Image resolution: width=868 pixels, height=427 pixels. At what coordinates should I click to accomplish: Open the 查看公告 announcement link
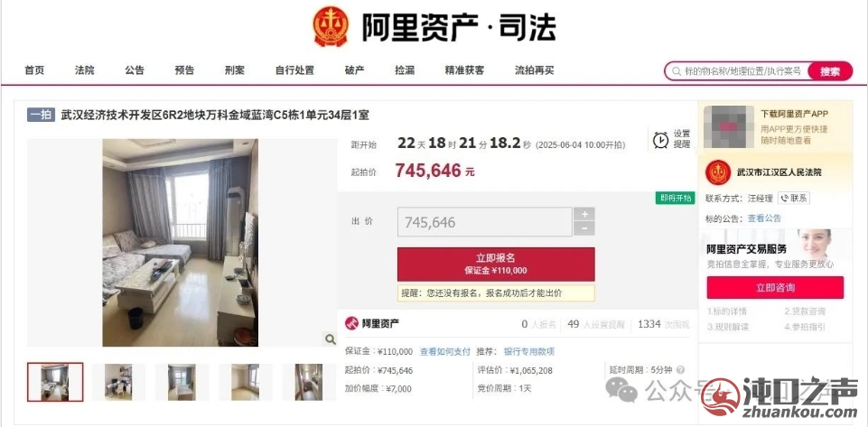click(764, 218)
